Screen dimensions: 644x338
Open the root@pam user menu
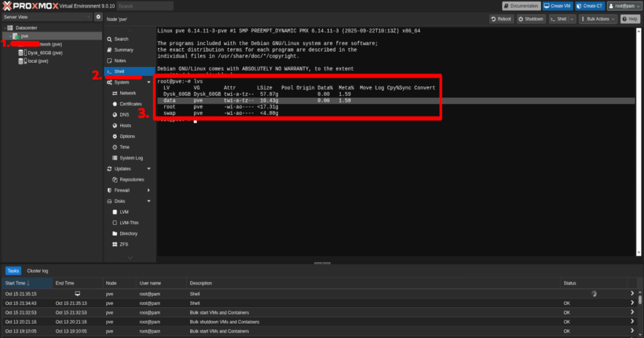[623, 6]
